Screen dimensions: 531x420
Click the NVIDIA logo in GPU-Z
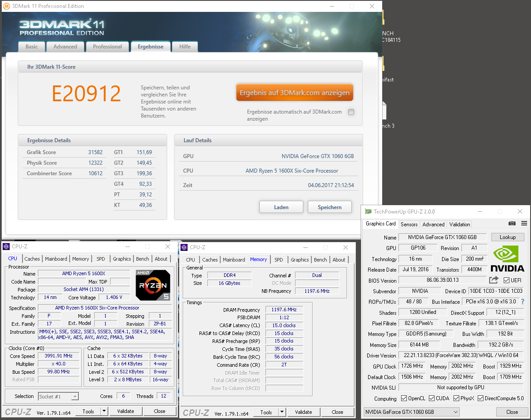[x=507, y=258]
